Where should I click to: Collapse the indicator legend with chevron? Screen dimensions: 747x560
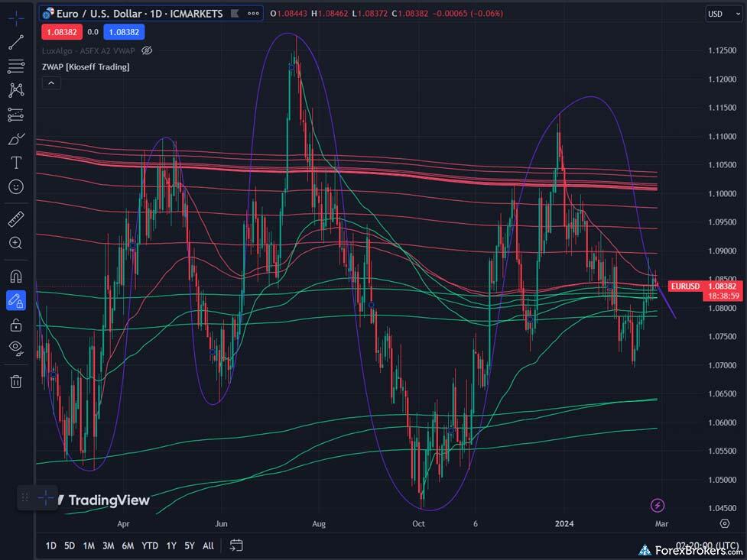[x=51, y=83]
